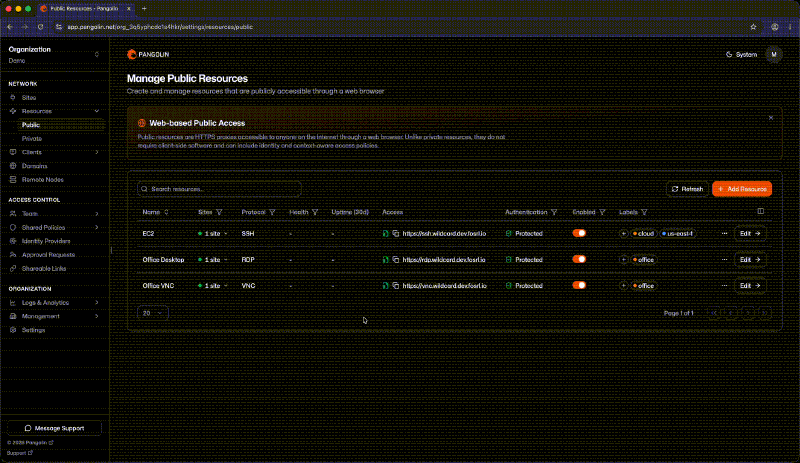Open the user avatar menu M
This screenshot has width=800, height=463.
click(774, 54)
